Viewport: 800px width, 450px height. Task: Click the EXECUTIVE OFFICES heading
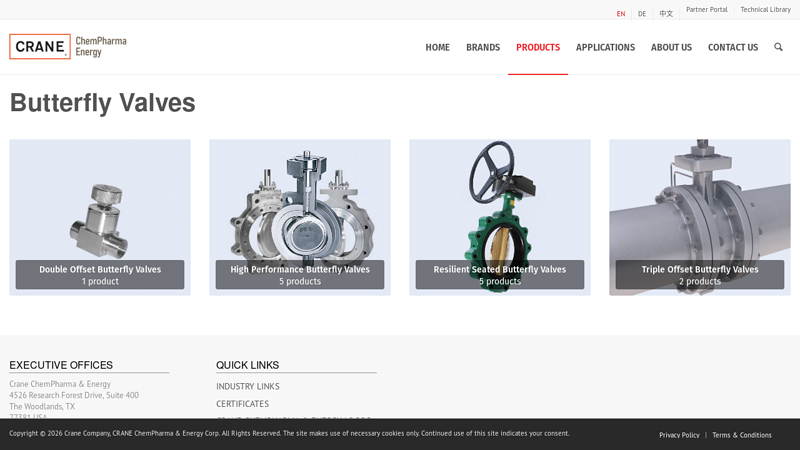point(61,365)
